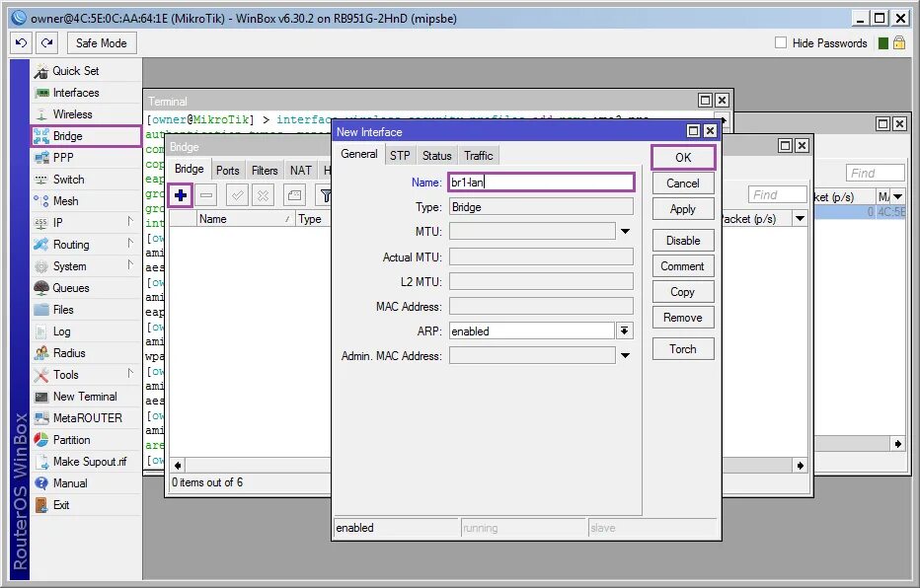This screenshot has width=920, height=588.
Task: Click OK in New Interface dialog
Action: tap(683, 158)
